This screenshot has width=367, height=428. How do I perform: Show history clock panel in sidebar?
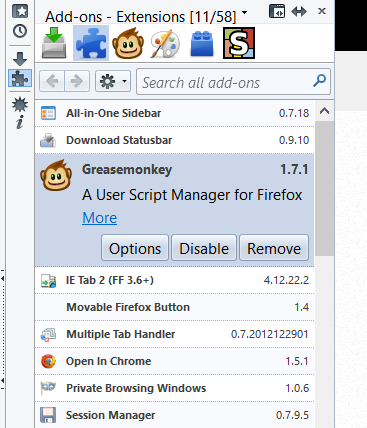pos(20,31)
